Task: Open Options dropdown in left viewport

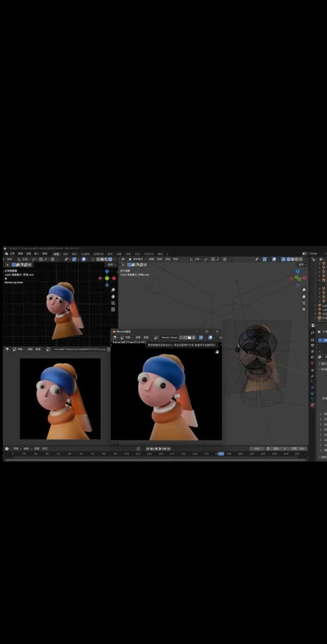Action: [x=111, y=265]
